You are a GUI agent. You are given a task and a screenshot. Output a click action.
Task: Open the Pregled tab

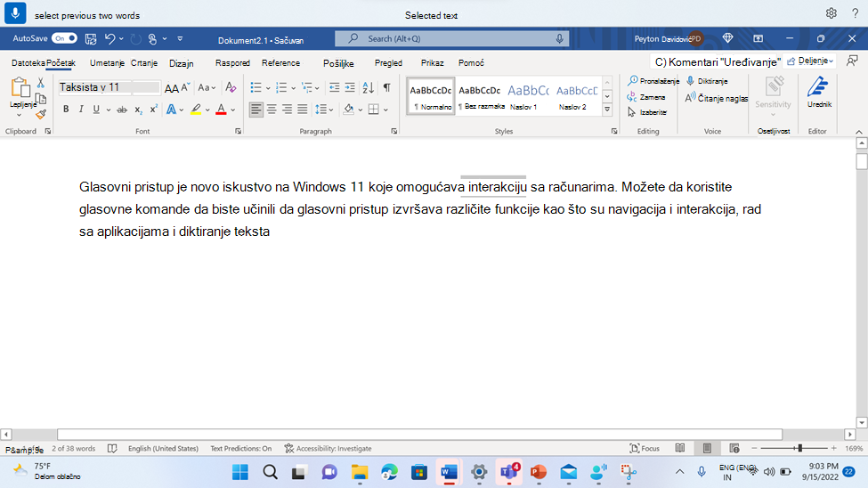pyautogui.click(x=388, y=63)
